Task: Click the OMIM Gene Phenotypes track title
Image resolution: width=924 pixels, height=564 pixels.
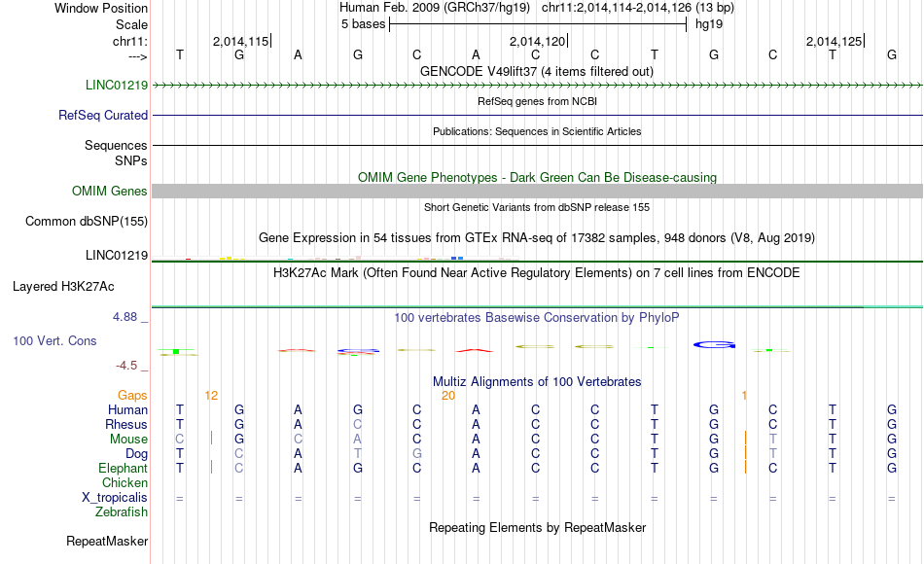Action: 538,177
